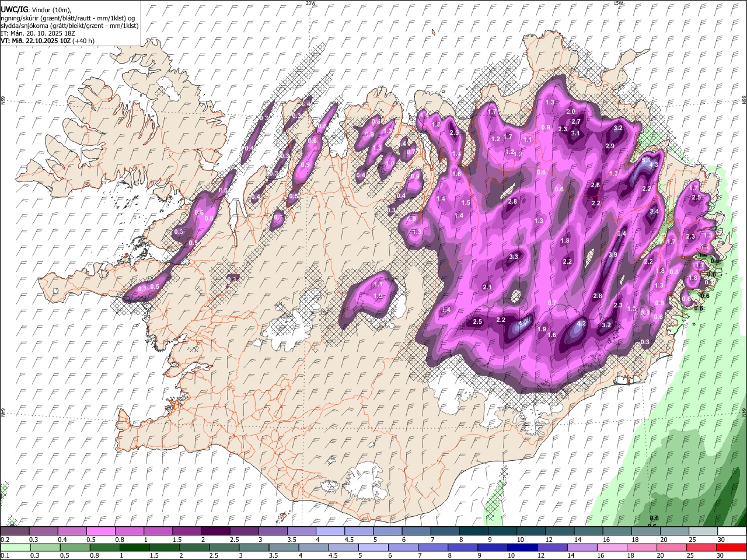Select the light pink 16 swatch in lower legend row
747x560 pixels.
[612, 547]
